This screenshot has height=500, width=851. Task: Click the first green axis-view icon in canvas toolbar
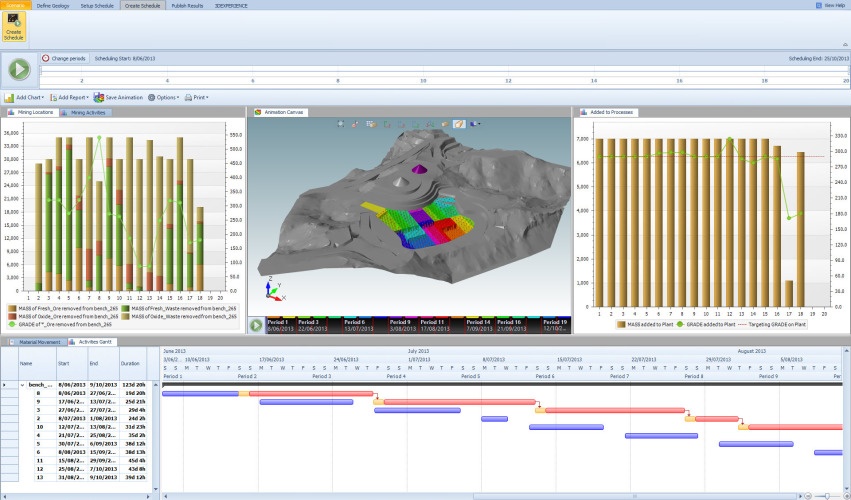[x=387, y=124]
